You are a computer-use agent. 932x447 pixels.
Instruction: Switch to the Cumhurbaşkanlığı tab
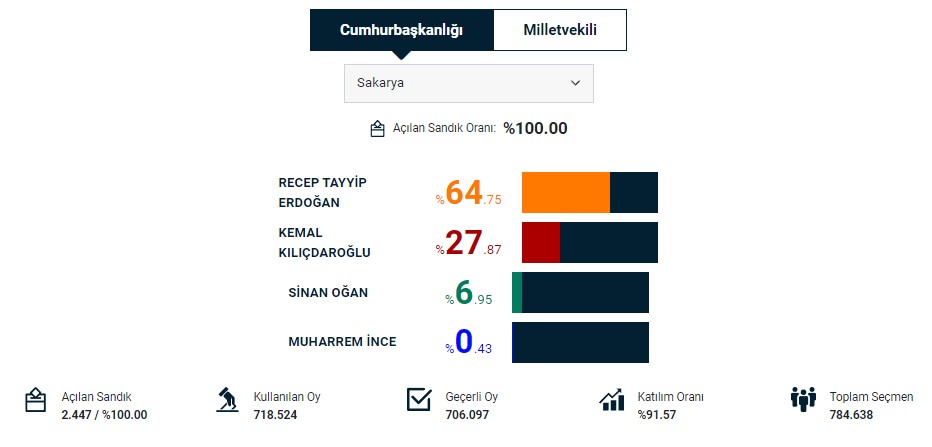pyautogui.click(x=401, y=30)
